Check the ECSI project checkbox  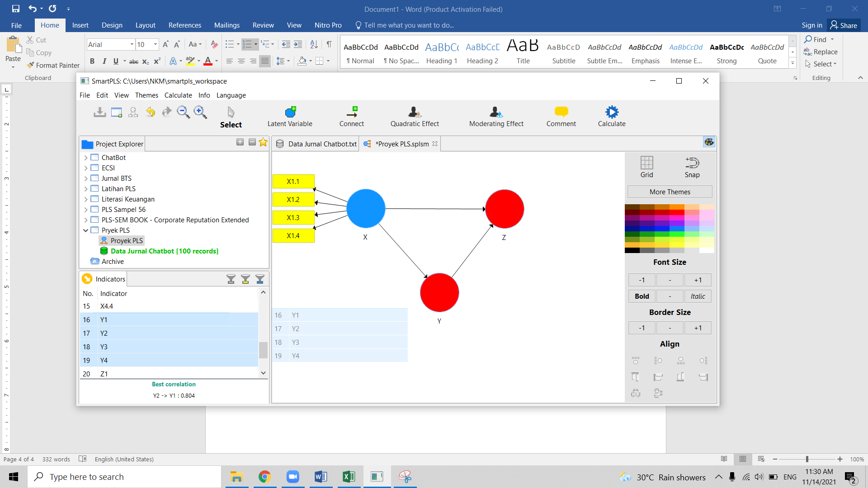[x=94, y=168]
